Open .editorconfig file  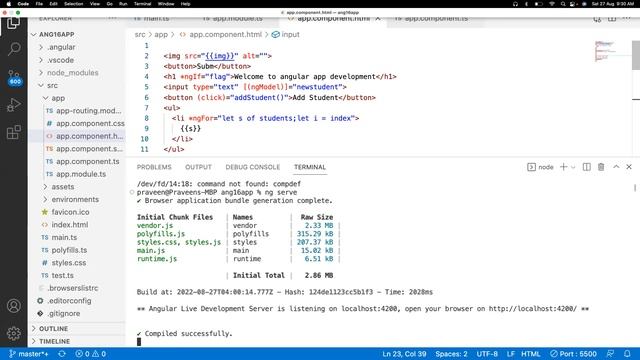[78, 300]
